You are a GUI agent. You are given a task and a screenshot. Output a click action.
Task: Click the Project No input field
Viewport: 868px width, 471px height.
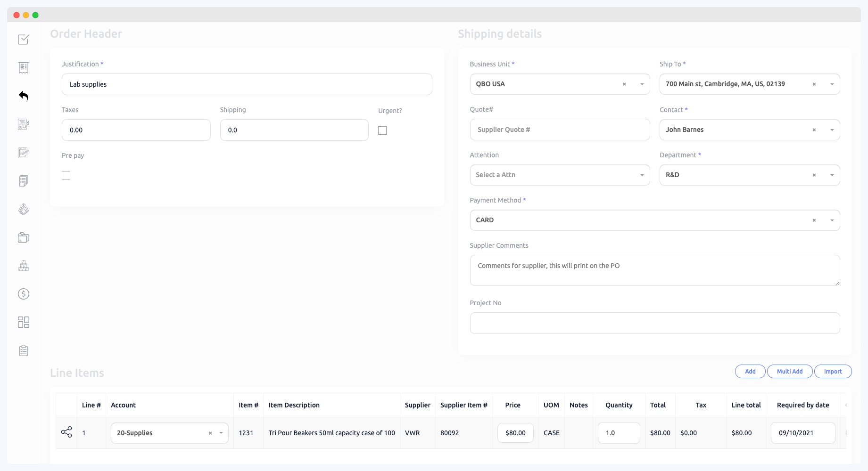654,323
